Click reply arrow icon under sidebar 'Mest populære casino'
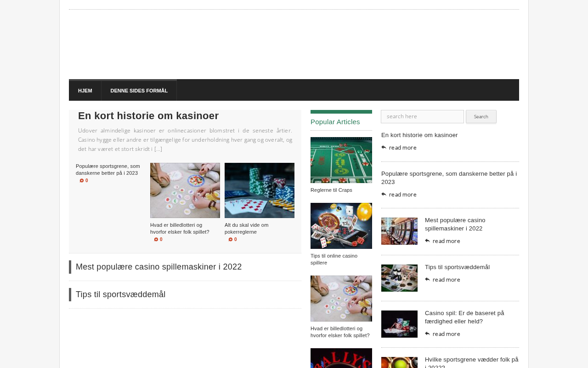This screenshot has height=368, width=588. click(x=428, y=241)
